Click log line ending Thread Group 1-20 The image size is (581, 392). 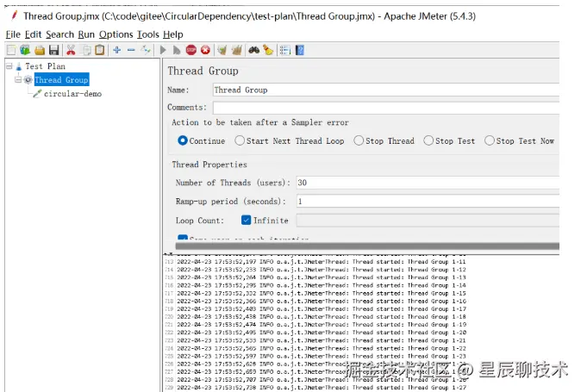pyautogui.click(x=322, y=333)
